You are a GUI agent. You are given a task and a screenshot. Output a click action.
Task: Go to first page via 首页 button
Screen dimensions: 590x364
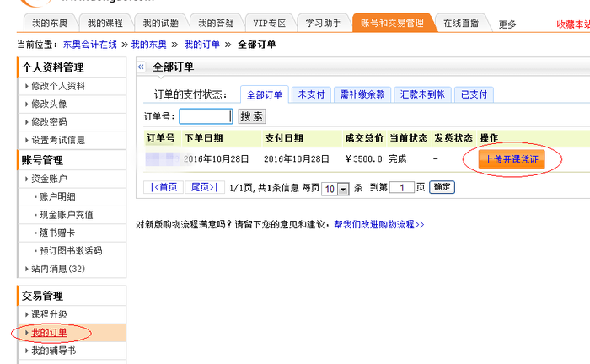click(x=164, y=187)
